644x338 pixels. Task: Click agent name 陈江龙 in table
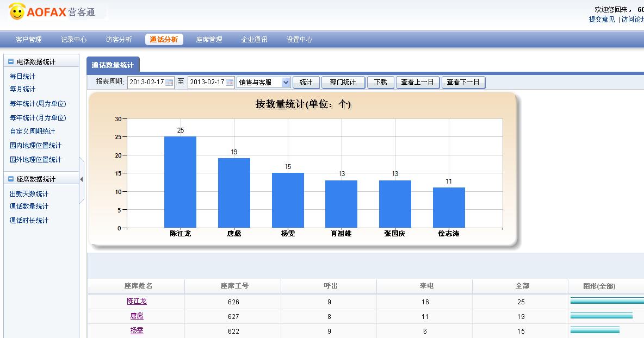pos(137,301)
